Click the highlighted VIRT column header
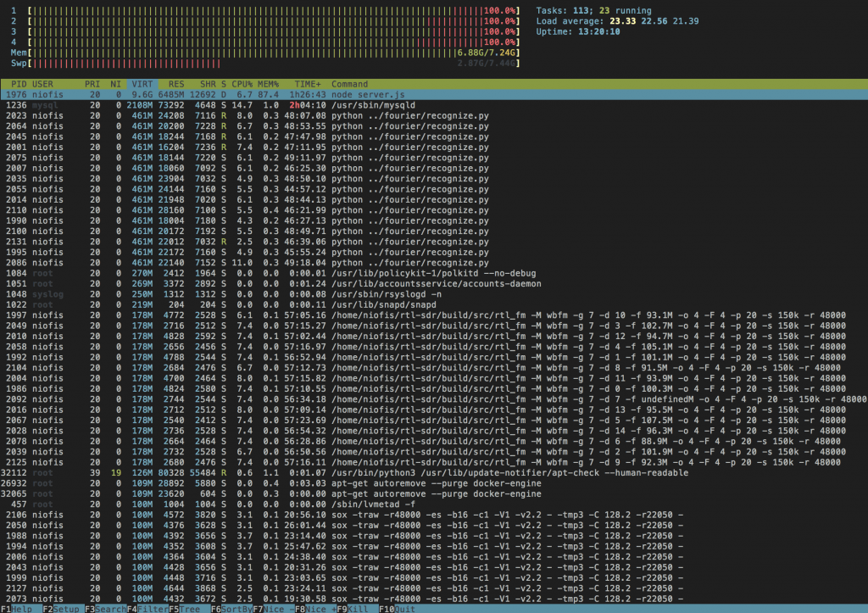Image resolution: width=868 pixels, height=613 pixels. pos(142,84)
